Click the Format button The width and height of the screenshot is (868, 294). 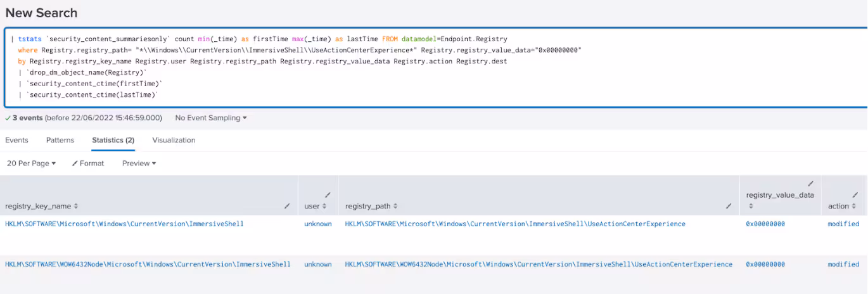click(x=87, y=163)
